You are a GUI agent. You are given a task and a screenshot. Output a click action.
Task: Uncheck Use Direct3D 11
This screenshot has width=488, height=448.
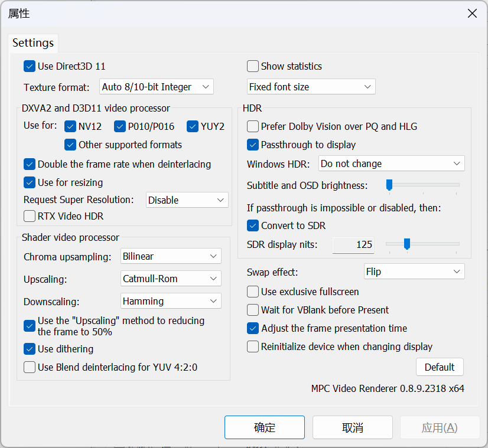pyautogui.click(x=30, y=66)
